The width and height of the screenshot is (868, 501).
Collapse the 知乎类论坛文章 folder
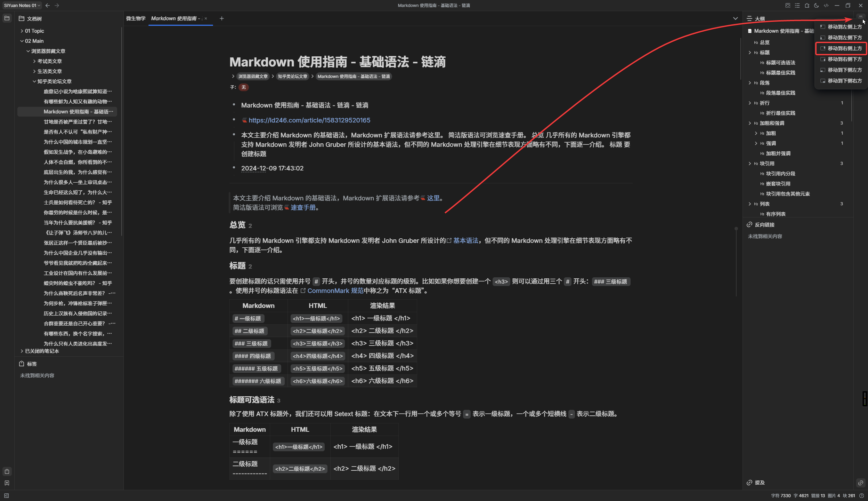(34, 81)
